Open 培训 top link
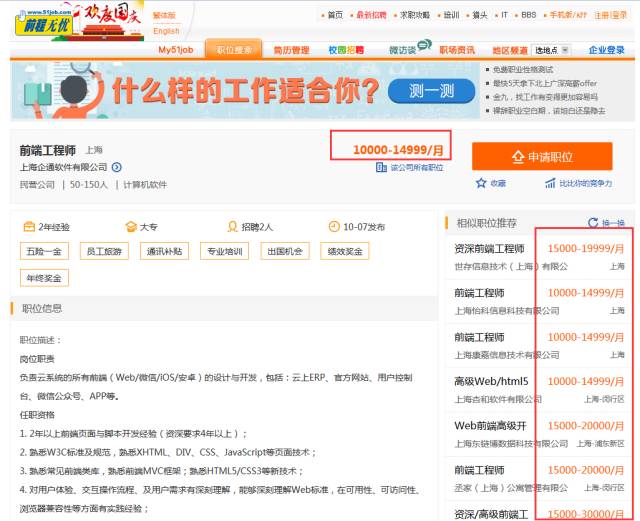The width and height of the screenshot is (640, 521). click(x=451, y=15)
